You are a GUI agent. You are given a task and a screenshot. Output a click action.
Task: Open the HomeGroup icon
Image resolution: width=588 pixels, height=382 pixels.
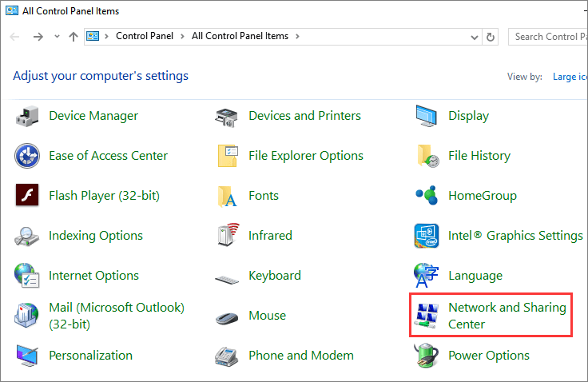coord(427,196)
